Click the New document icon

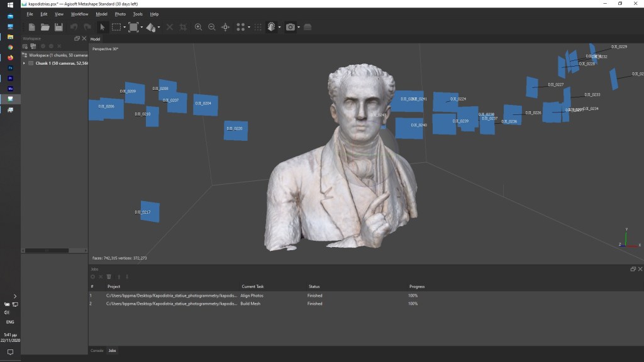tap(32, 27)
